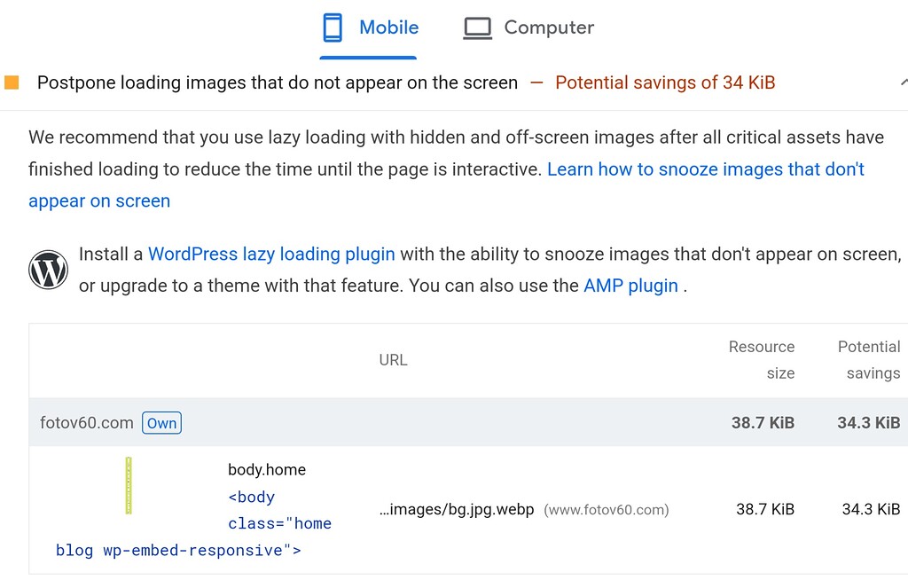Open the WordPress lazy loading plugin link
Viewport: 908px width, 588px height.
click(x=270, y=254)
